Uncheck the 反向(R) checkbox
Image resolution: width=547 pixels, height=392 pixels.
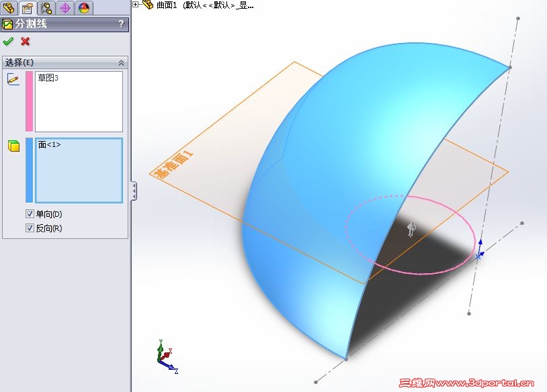(30, 228)
